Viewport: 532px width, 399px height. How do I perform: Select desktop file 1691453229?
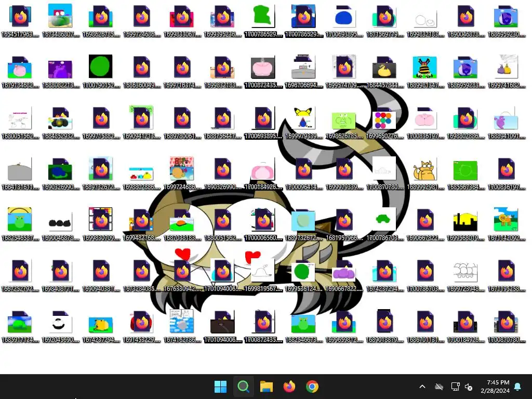click(141, 326)
